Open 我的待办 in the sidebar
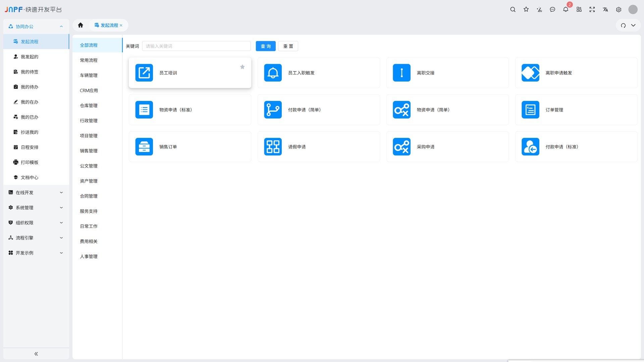The image size is (644, 362). (30, 87)
